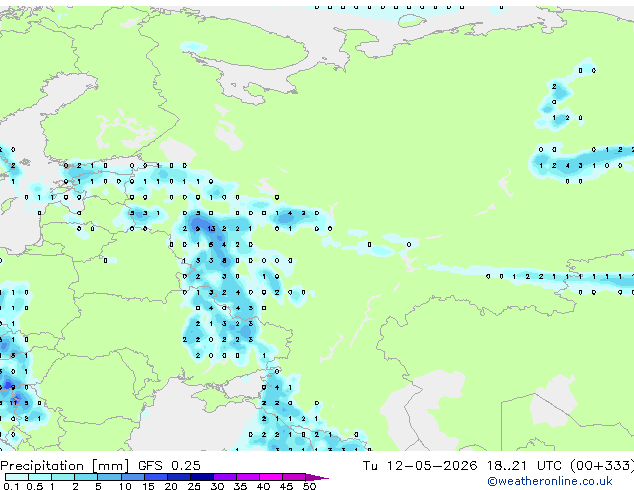Screen dimensions: 634x490
Task: Click the 2–5 mm legend color box
Action: [x=86, y=477]
